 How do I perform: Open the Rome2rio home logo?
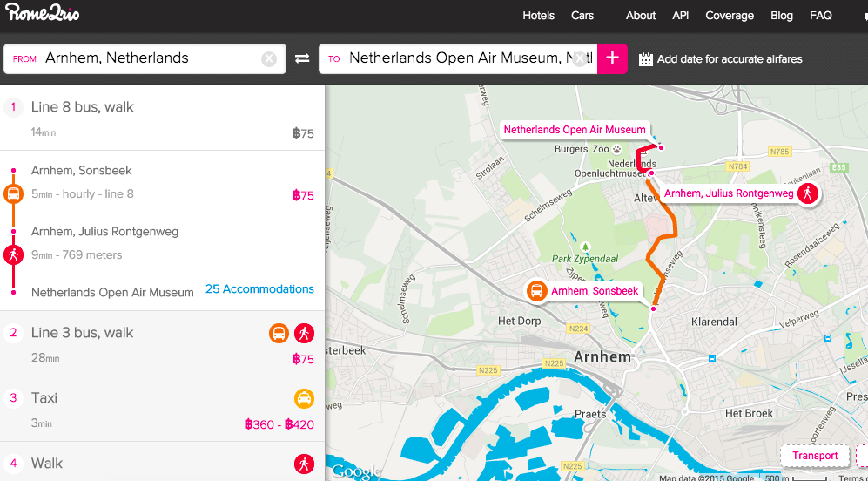click(x=43, y=13)
